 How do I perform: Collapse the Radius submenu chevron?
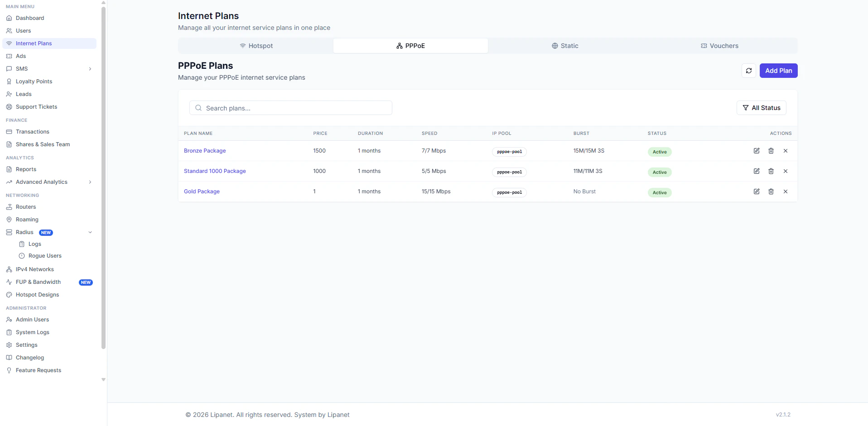pos(90,232)
